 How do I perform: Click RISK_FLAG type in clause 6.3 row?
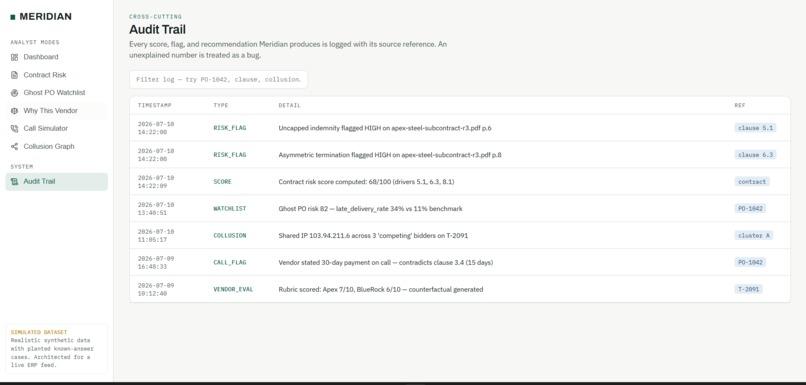point(230,155)
